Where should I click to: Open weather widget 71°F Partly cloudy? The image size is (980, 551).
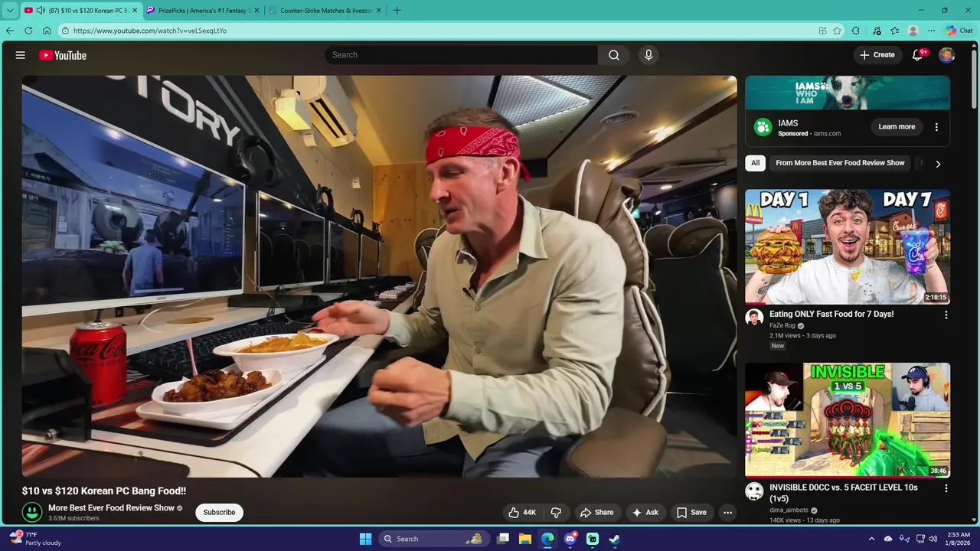[34, 539]
